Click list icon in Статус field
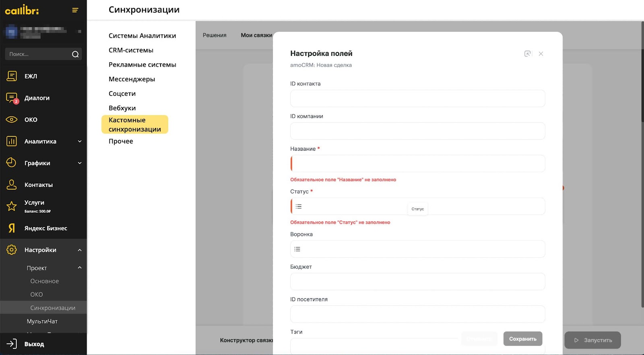Viewport: 644px width, 355px height. [x=299, y=206]
